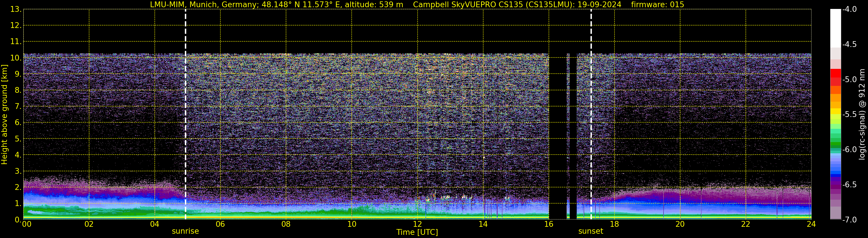Viewport: 868px width, 238px height.
Task: Click the 20 hour tick label
Action: (680, 224)
